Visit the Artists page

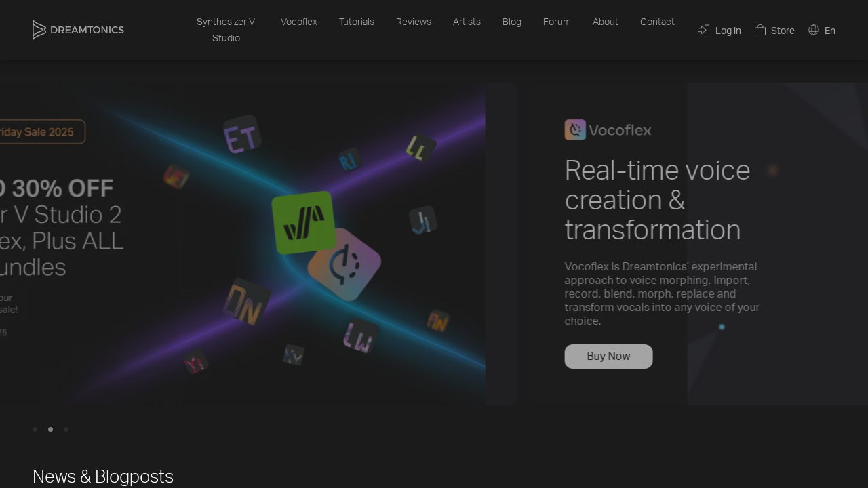467,22
